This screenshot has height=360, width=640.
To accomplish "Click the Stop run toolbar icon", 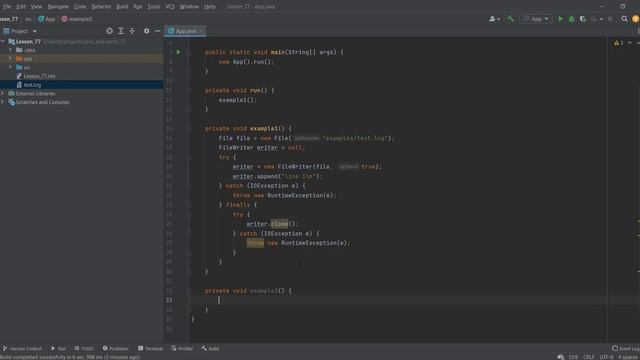I will click(610, 19).
